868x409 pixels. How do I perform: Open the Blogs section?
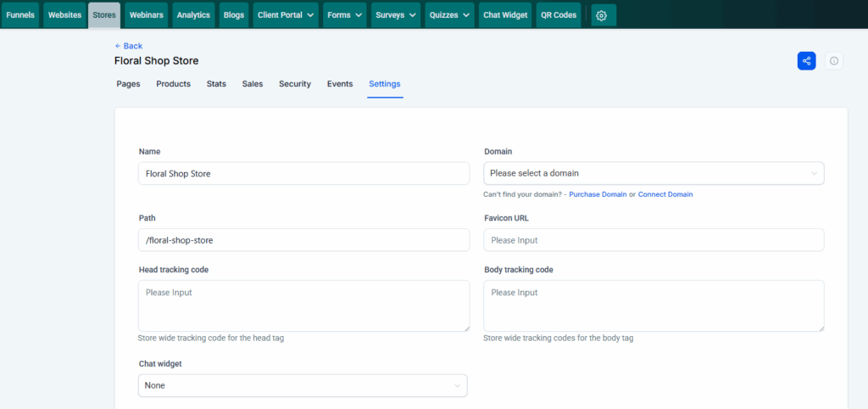(x=234, y=15)
